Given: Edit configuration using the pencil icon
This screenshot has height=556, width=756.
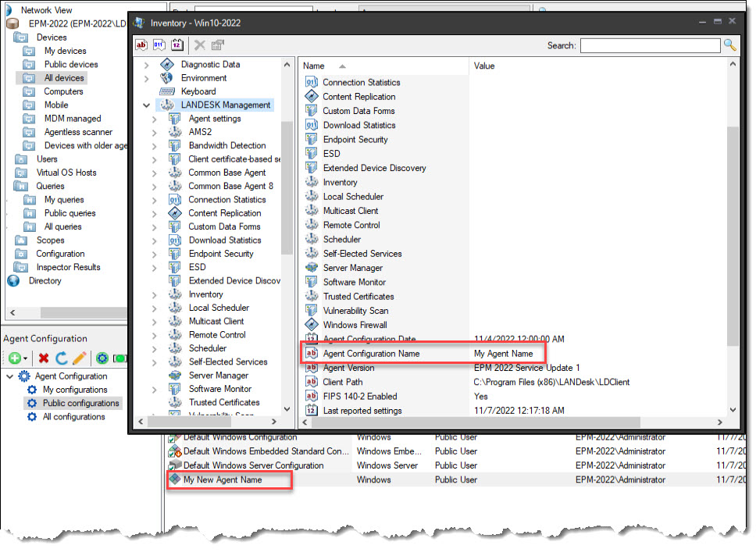Looking at the screenshot, I should (80, 358).
